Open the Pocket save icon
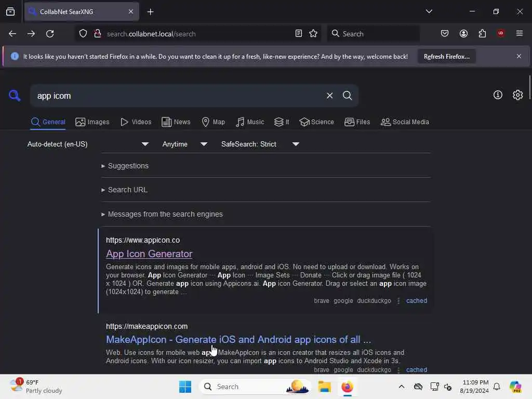This screenshot has height=399, width=532. pyautogui.click(x=445, y=34)
